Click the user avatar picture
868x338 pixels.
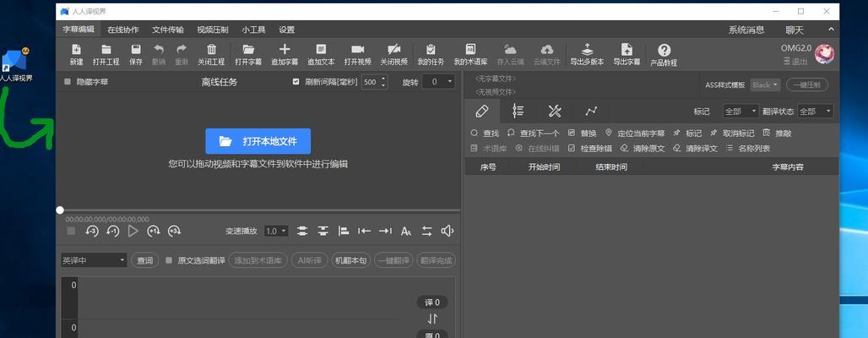(x=825, y=54)
